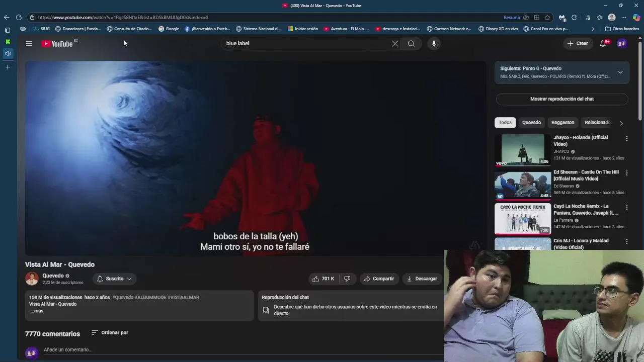Screen dimensions: 644x362
Task: Open the browser profile avatar
Action: click(x=612, y=18)
